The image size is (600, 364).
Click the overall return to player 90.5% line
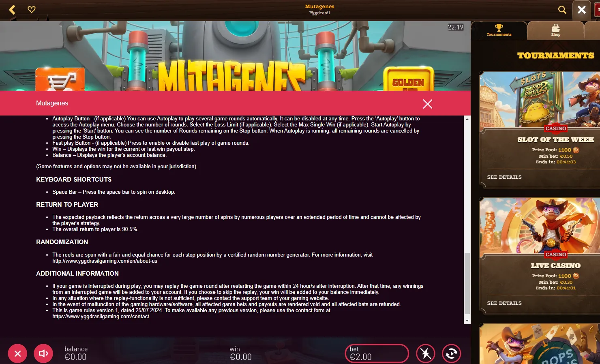tap(95, 229)
